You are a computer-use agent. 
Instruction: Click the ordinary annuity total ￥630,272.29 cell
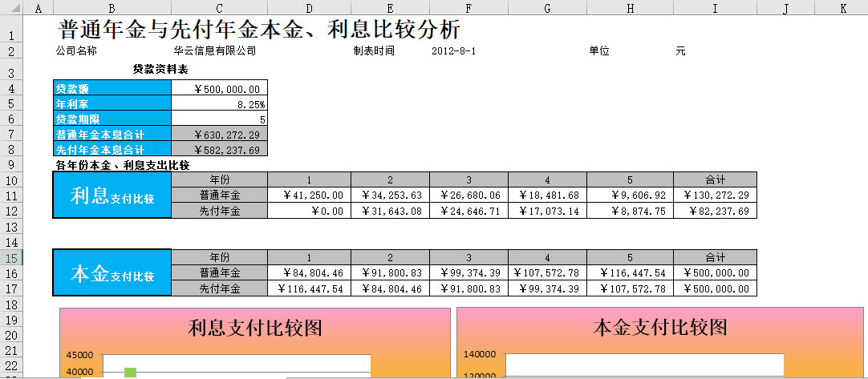(x=219, y=135)
